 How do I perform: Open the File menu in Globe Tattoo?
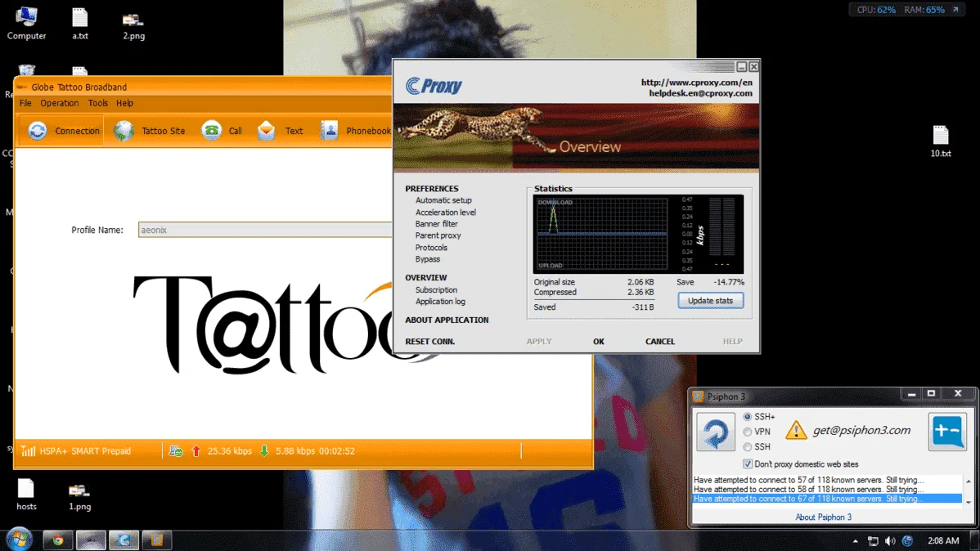25,103
